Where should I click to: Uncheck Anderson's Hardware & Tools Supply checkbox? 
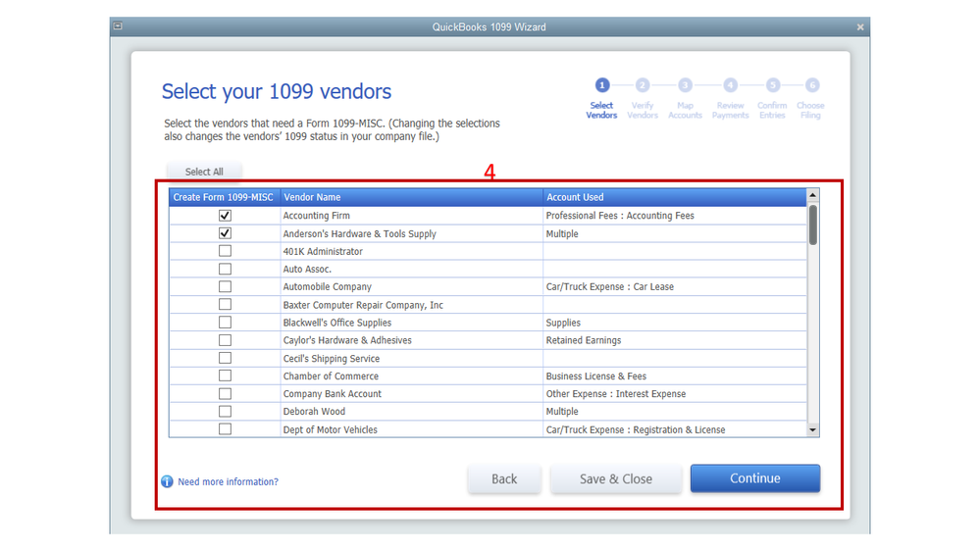click(225, 233)
